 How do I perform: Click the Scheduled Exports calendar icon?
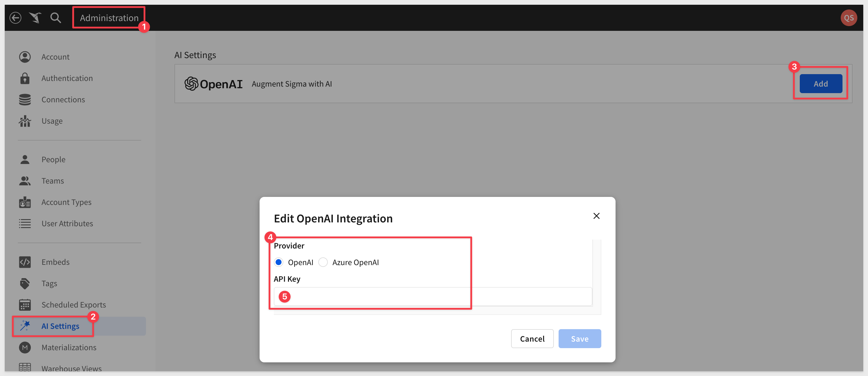point(25,305)
